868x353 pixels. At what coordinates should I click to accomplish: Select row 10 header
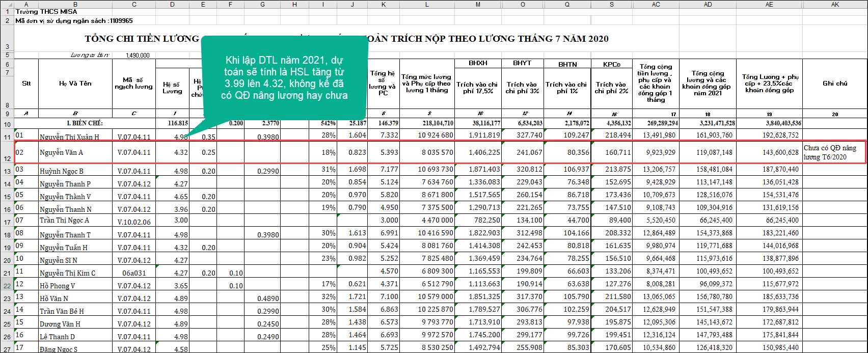[x=7, y=124]
